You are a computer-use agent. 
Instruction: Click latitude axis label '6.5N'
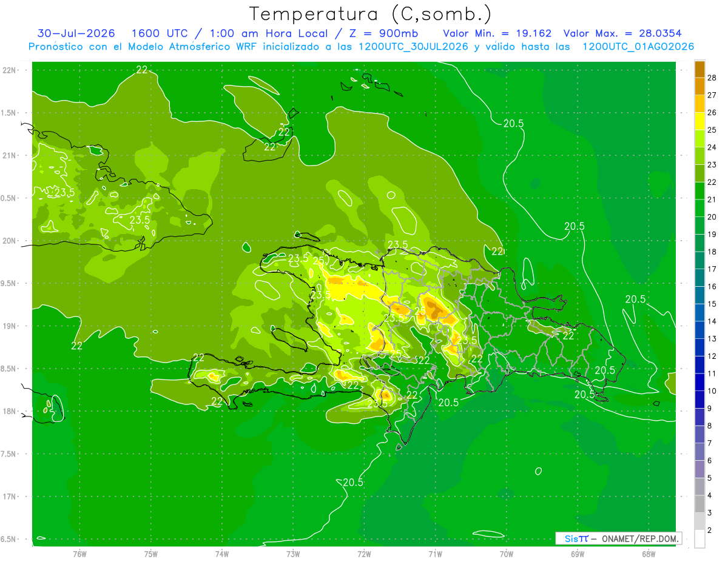(x=9, y=540)
